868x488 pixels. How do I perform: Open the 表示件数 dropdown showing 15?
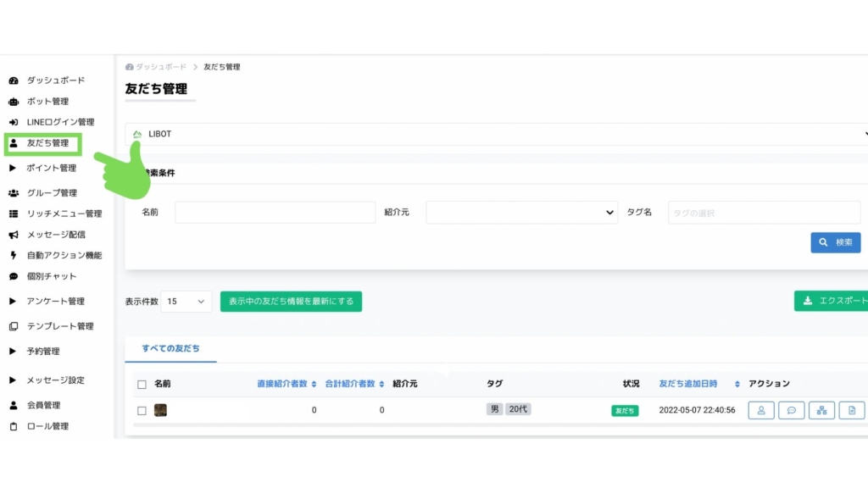[x=186, y=301]
